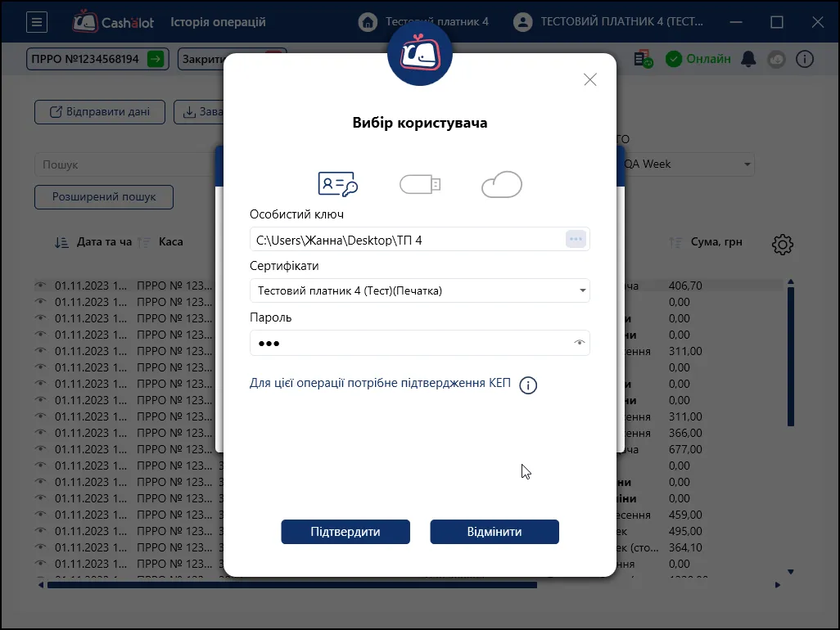The height and width of the screenshot is (630, 840).
Task: Click the KEP confirmation notice link
Action: tap(380, 383)
